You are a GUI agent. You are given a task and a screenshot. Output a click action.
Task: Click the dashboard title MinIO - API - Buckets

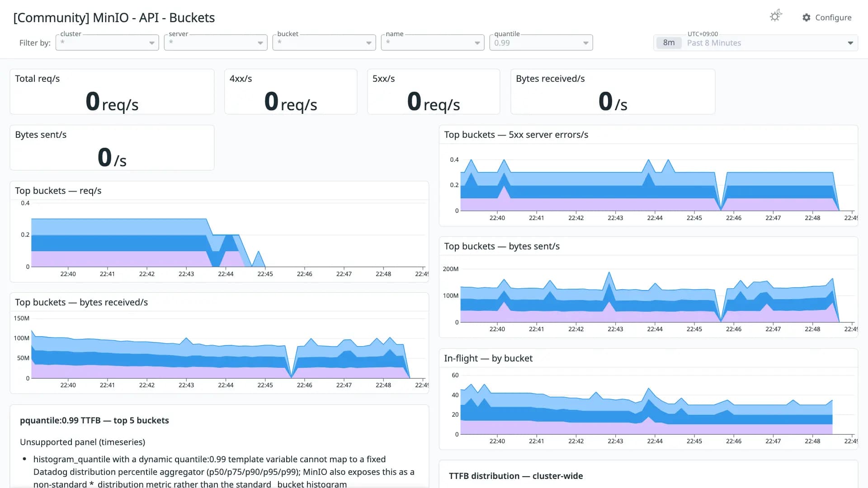point(114,18)
